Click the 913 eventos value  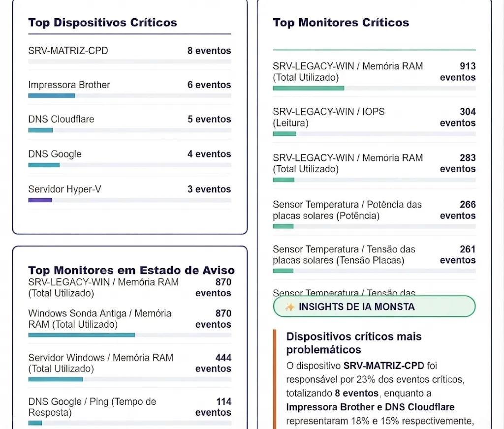point(458,72)
